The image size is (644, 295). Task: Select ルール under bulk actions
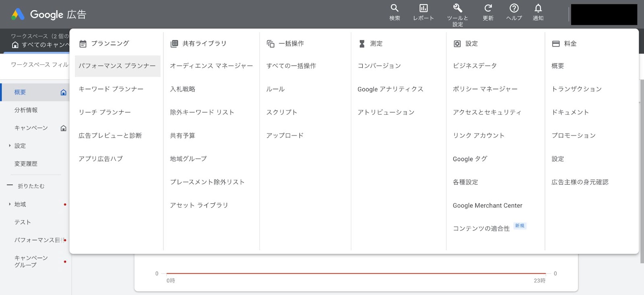[275, 89]
